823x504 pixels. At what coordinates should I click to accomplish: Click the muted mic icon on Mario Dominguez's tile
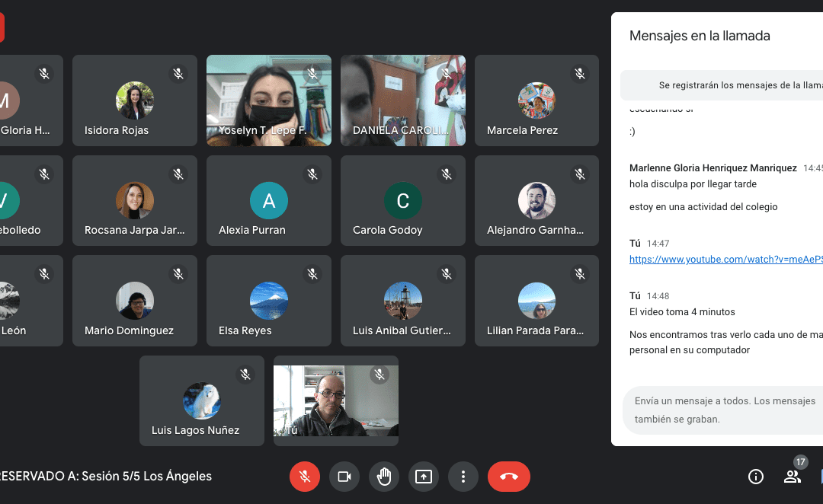178,274
